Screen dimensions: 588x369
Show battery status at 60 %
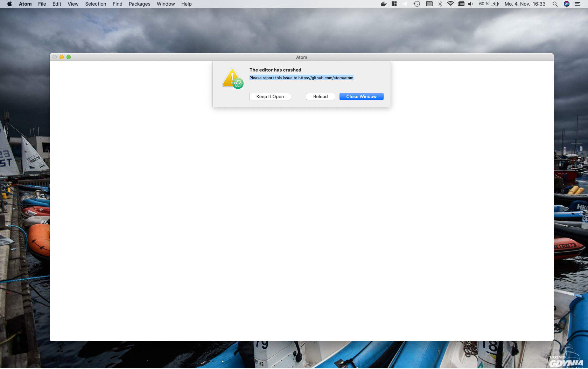coord(489,4)
